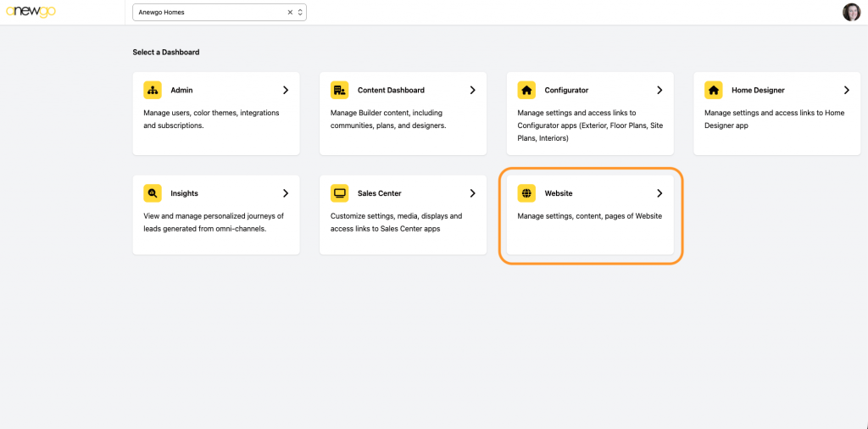Click the Sales Center monitor icon

pos(339,193)
